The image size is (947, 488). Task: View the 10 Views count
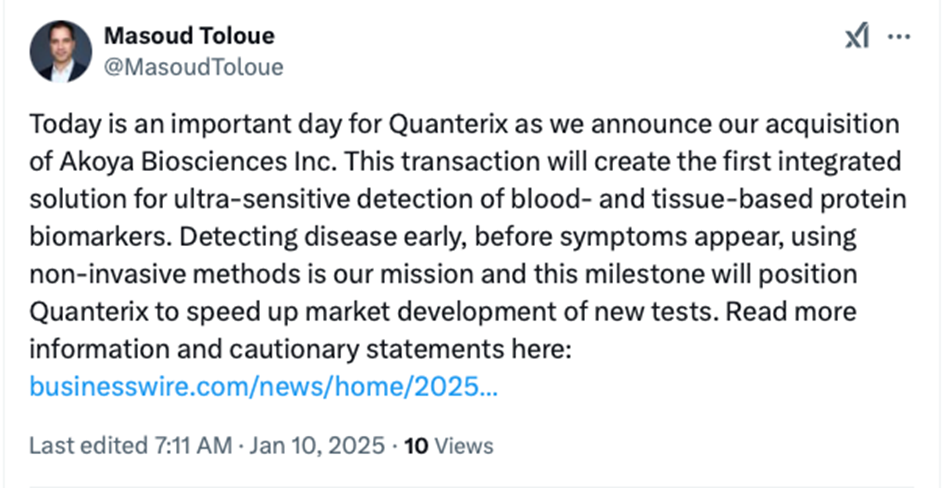click(x=447, y=444)
